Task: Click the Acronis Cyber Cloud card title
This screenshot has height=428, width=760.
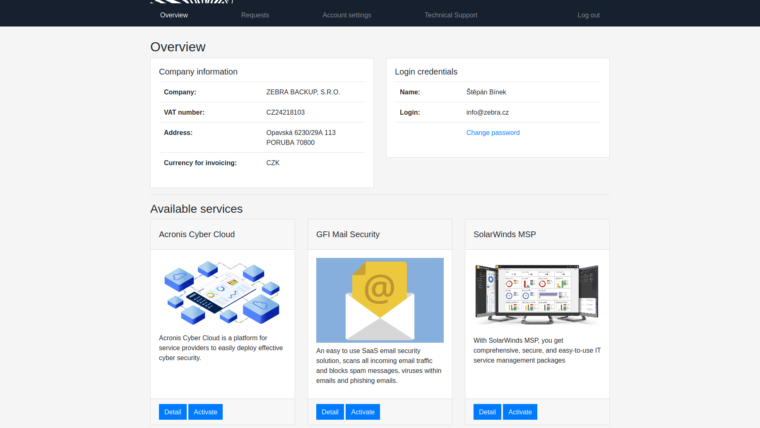Action: [197, 234]
